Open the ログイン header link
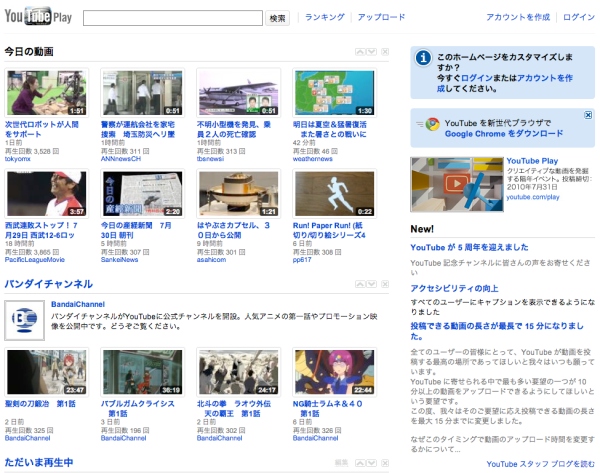Image resolution: width=600 pixels, height=473 pixels. point(579,17)
